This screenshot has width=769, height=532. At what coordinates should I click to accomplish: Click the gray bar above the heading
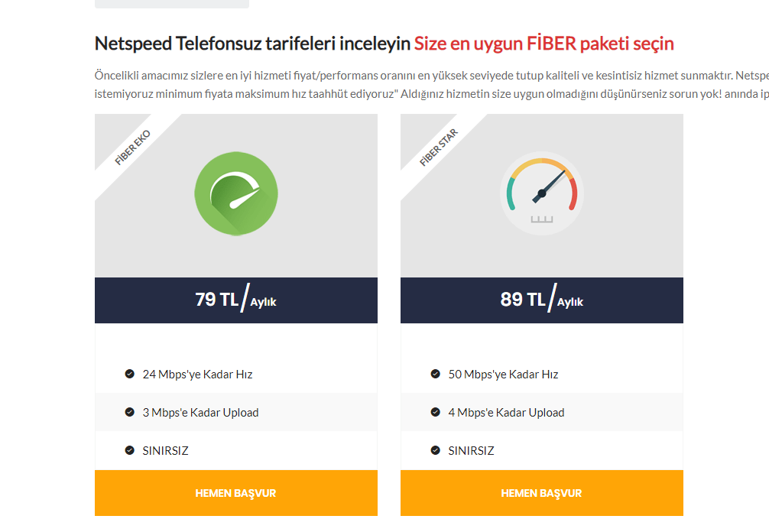coord(172,4)
